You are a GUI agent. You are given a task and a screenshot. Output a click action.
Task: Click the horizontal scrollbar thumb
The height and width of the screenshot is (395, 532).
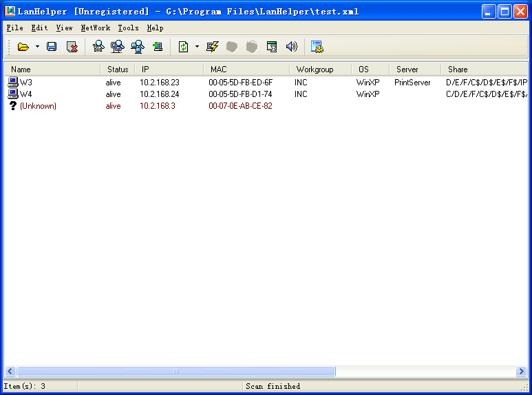pos(175,372)
